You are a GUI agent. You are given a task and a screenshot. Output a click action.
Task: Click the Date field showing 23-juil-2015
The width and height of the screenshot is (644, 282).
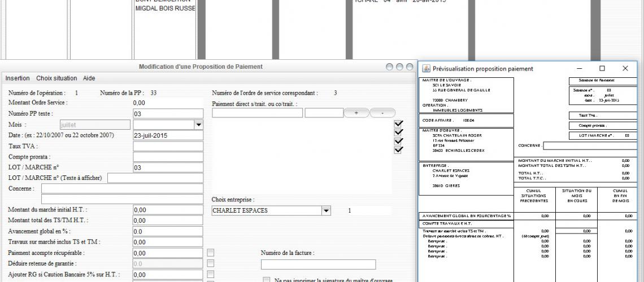click(168, 135)
